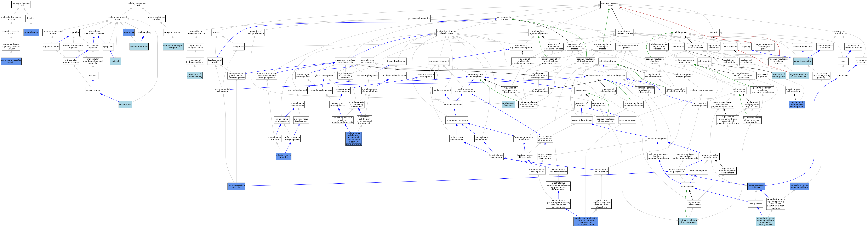
Task: Click the 'regulation of hydrolase activity' node
Action: tap(195, 61)
